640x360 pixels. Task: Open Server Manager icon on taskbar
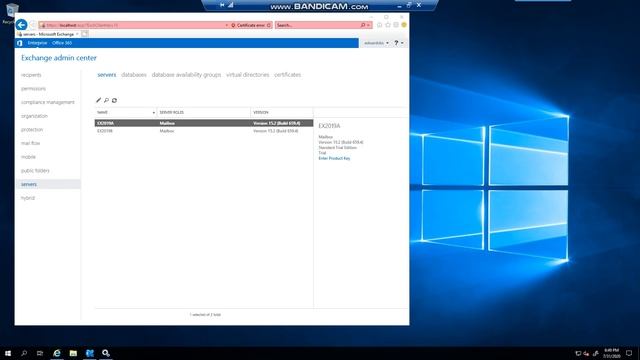coord(90,353)
